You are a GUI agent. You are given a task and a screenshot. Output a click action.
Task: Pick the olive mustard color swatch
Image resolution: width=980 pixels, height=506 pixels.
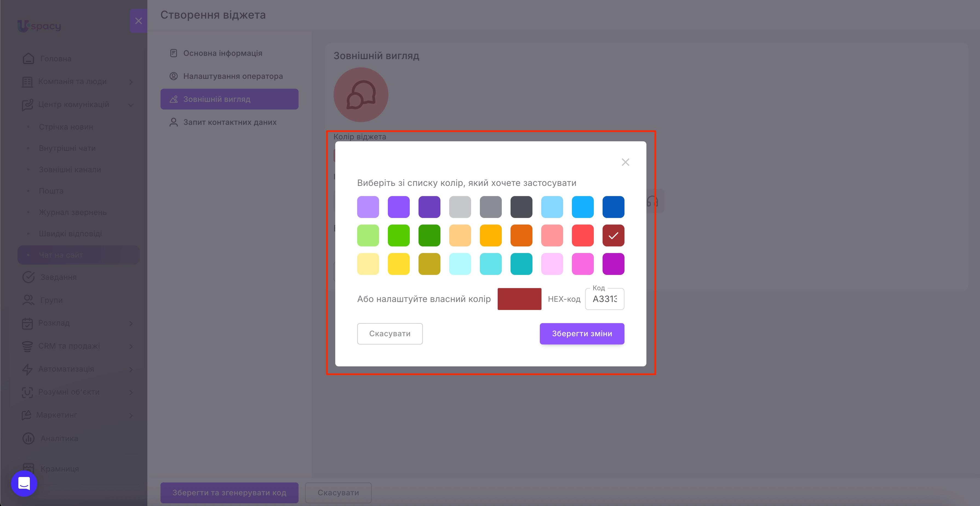click(429, 264)
